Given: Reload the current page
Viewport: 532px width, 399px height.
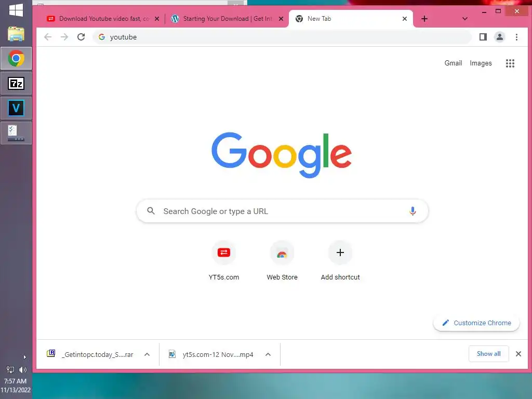Looking at the screenshot, I should click(81, 37).
